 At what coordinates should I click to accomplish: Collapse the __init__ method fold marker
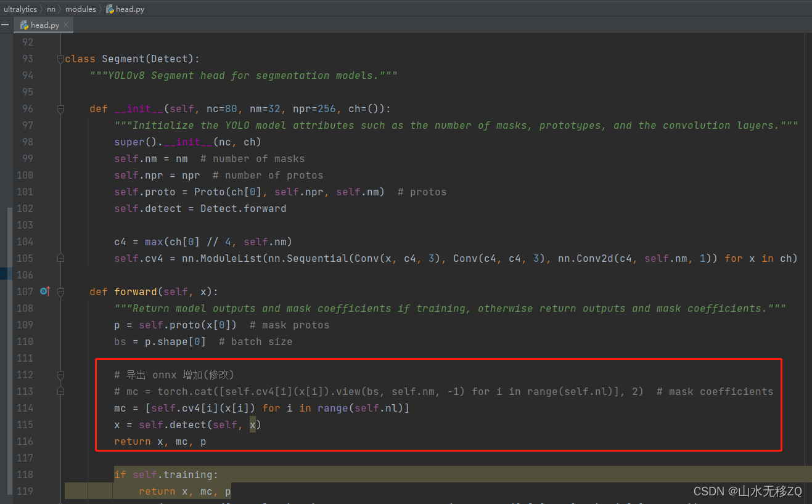click(60, 109)
